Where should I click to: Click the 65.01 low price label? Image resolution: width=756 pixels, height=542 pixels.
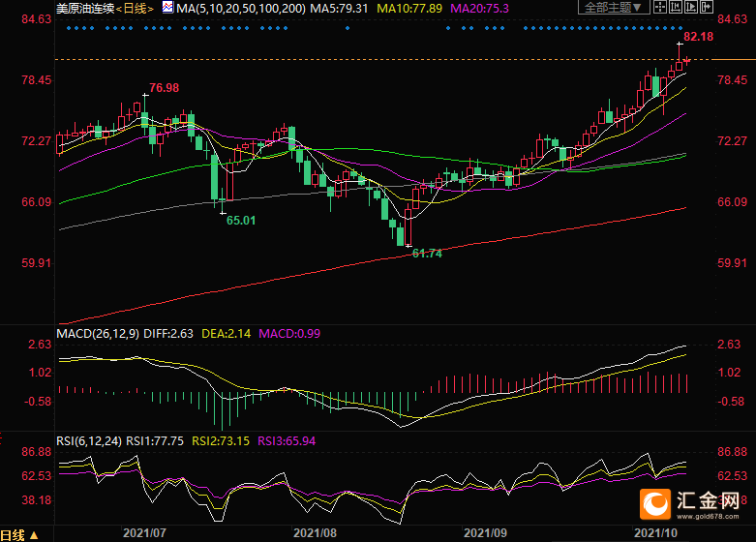tap(241, 221)
